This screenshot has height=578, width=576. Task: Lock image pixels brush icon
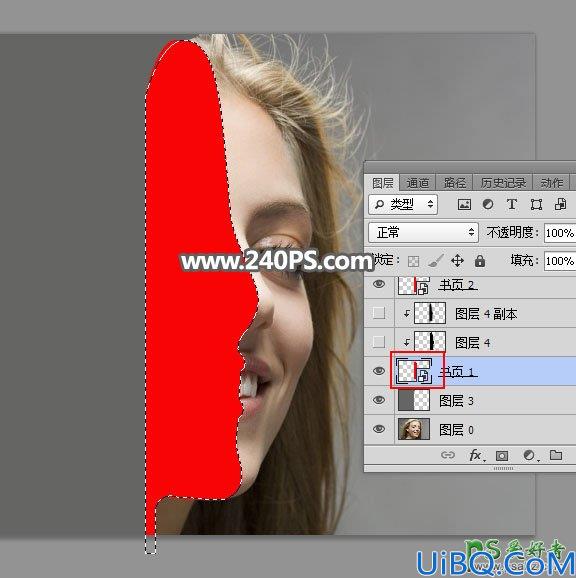pos(435,261)
